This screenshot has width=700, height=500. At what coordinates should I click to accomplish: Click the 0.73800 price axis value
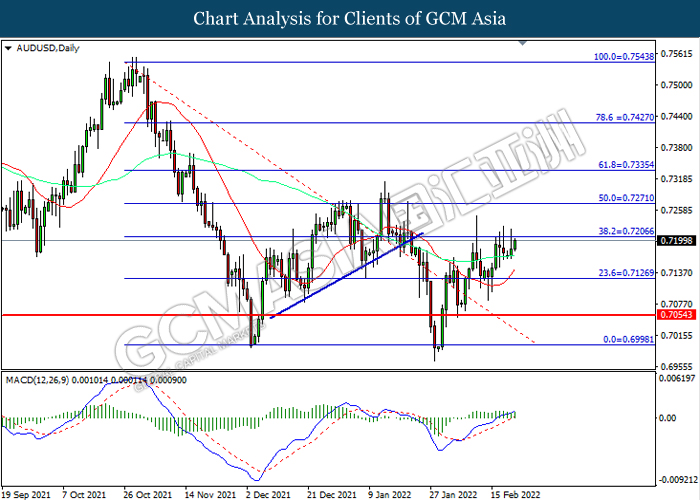pyautogui.click(x=676, y=148)
